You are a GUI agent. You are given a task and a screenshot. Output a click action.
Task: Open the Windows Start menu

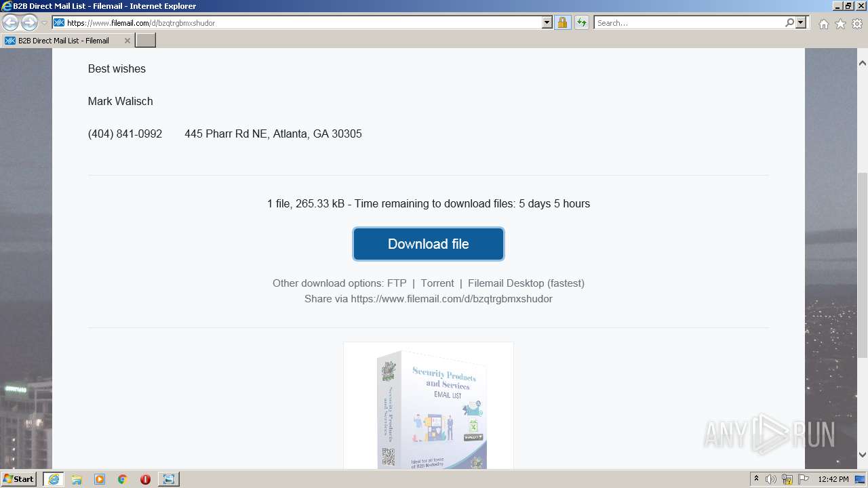pos(18,479)
